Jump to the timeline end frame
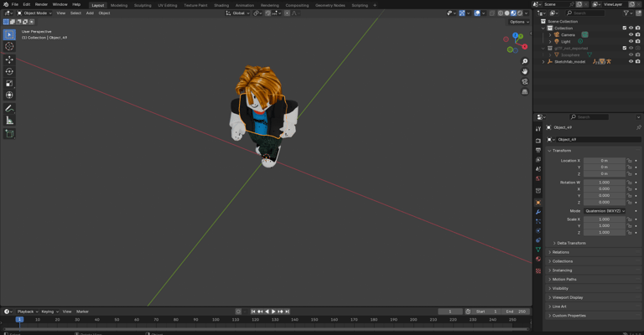This screenshot has width=644, height=335. (x=288, y=312)
